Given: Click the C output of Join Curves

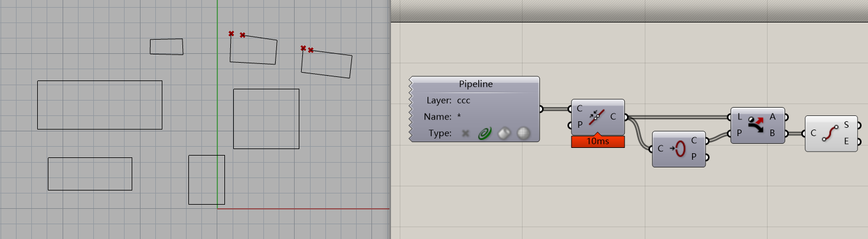Looking at the screenshot, I should [x=614, y=117].
